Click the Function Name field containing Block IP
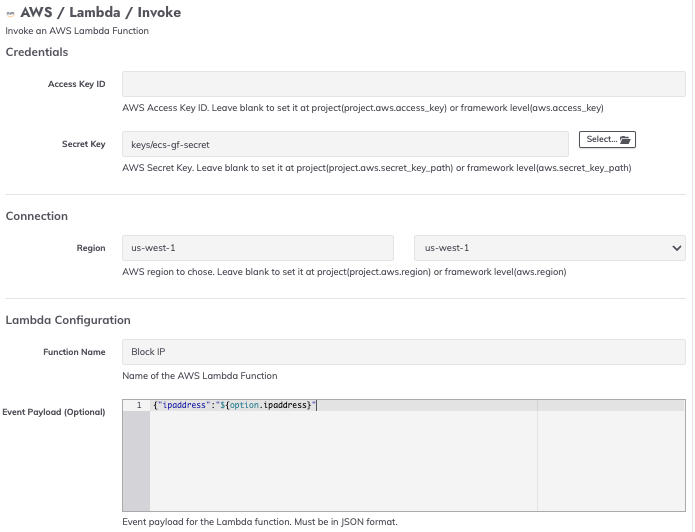 coord(404,352)
